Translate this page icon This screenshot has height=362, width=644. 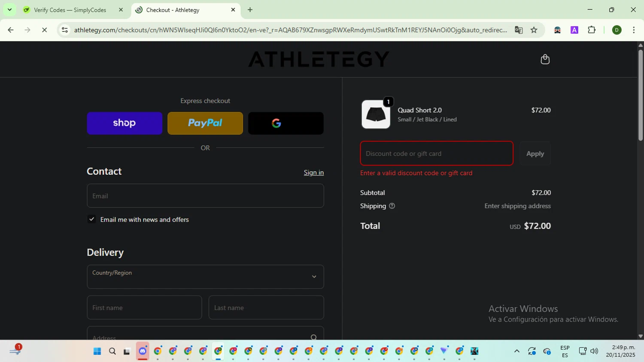point(519,30)
